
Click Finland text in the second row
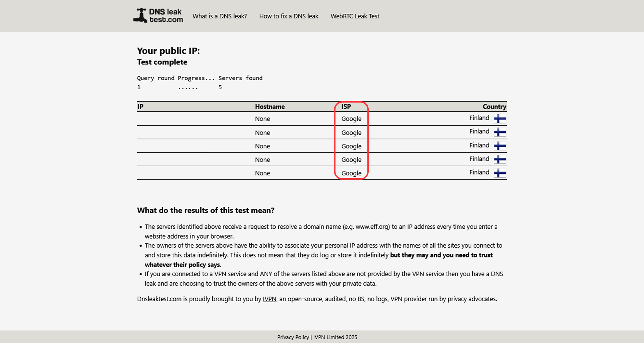(479, 131)
